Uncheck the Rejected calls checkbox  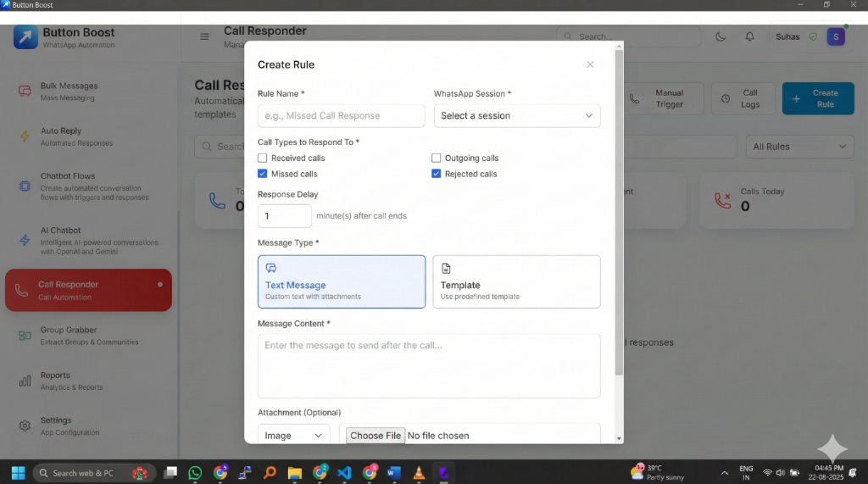(x=437, y=174)
